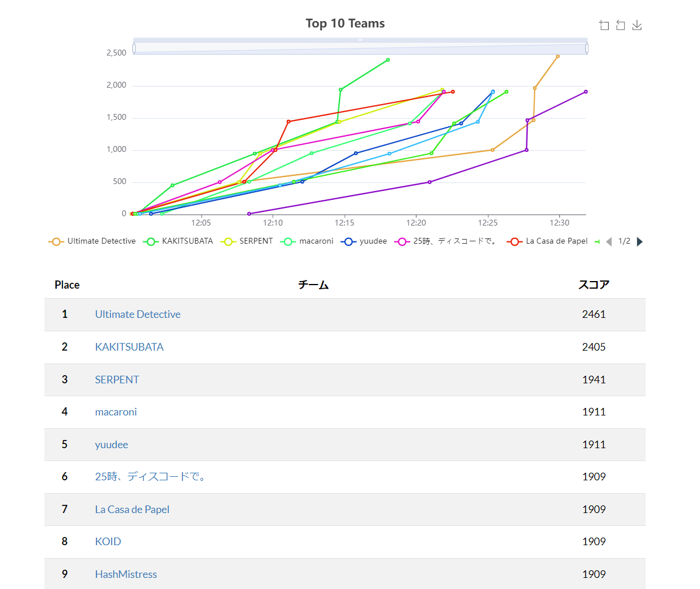This screenshot has height=589, width=700.
Task: Click place number 9 cell
Action: pos(65,574)
